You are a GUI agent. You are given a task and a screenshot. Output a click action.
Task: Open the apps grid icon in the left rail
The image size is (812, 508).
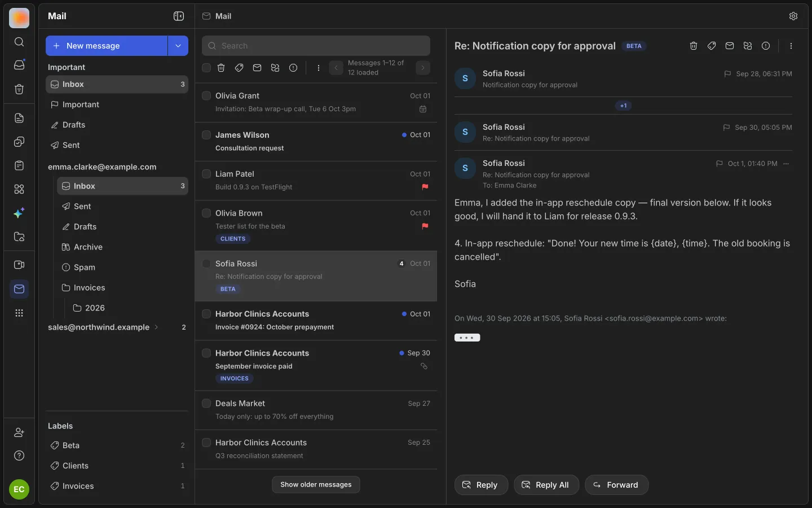point(19,313)
